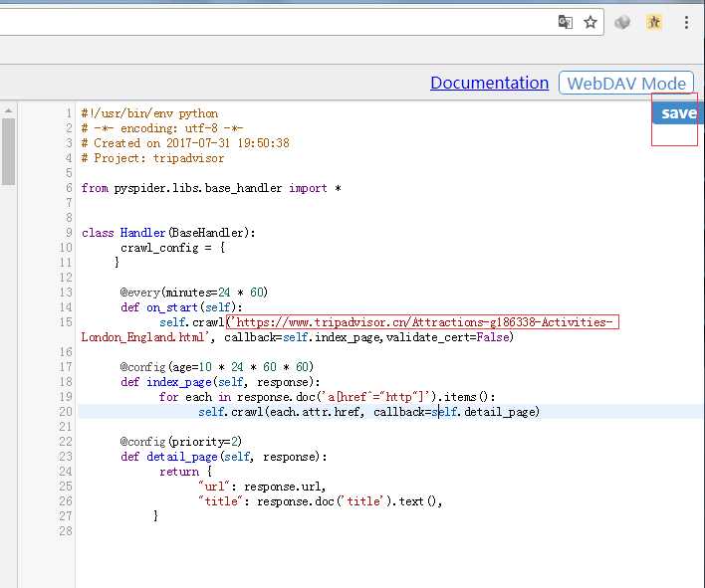Open the Documentation link
Image resolution: width=705 pixels, height=588 pixels.
point(489,83)
